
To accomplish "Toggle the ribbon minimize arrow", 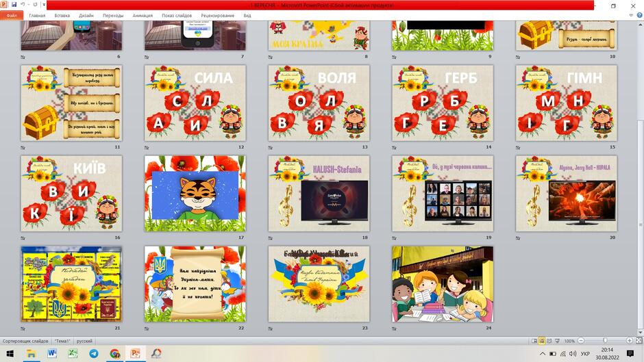I will click(x=631, y=15).
